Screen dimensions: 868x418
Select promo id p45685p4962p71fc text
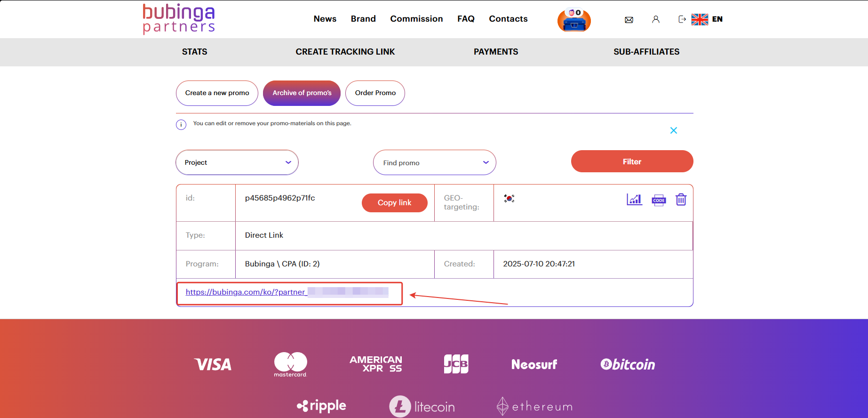point(280,198)
